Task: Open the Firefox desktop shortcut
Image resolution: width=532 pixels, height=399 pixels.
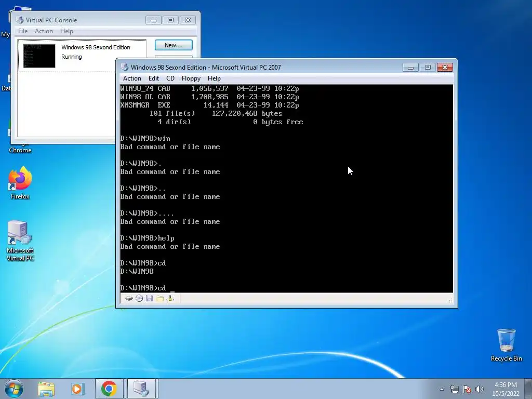Action: tap(20, 183)
